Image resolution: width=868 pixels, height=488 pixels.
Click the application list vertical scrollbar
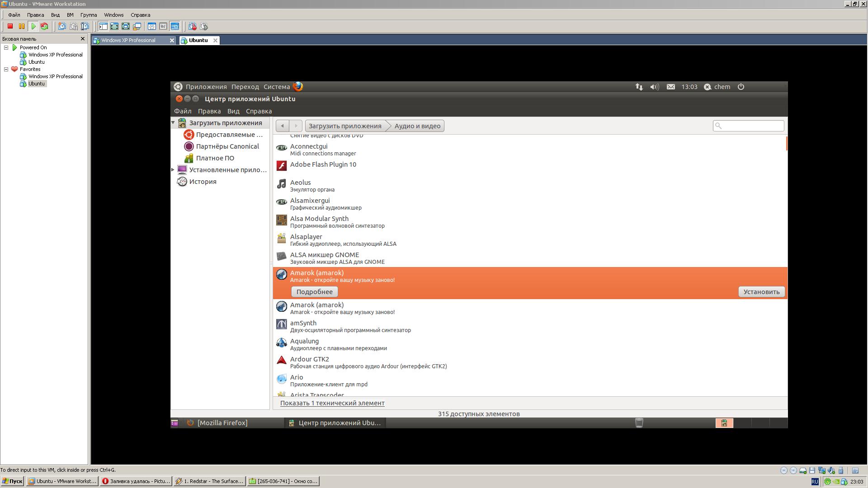click(787, 144)
